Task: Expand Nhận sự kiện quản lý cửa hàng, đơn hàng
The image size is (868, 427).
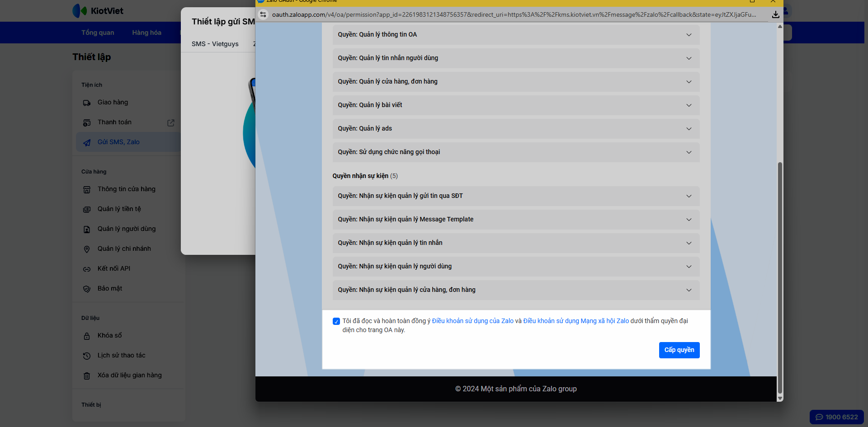Action: (516, 290)
